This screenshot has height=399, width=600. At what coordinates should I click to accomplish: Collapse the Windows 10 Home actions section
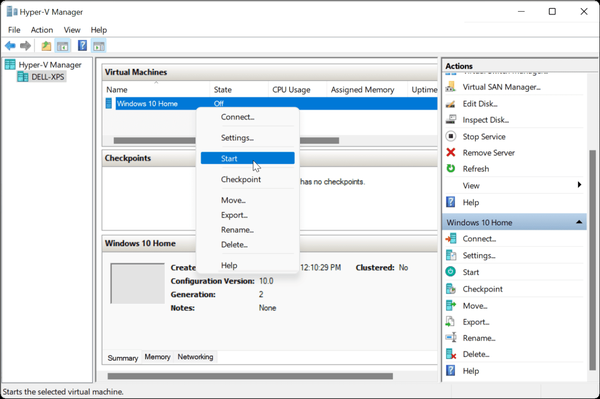click(x=579, y=222)
